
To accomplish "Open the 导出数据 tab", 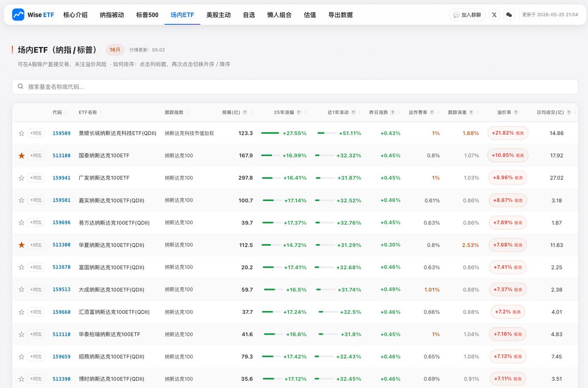I will (x=341, y=15).
